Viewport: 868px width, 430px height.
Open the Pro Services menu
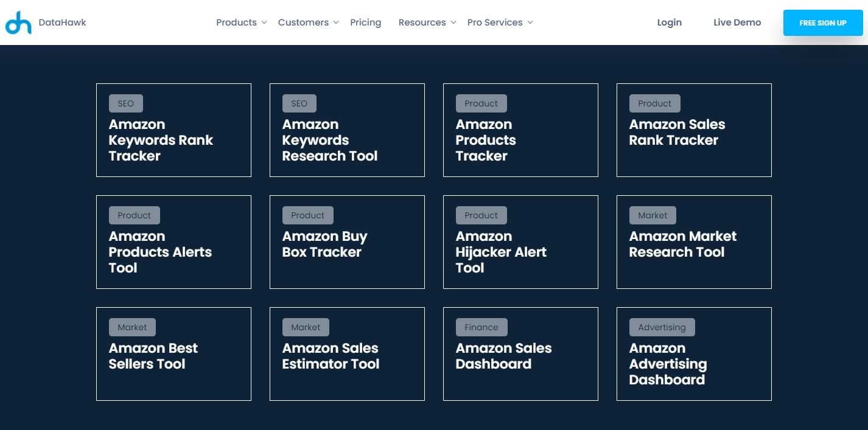(x=495, y=23)
